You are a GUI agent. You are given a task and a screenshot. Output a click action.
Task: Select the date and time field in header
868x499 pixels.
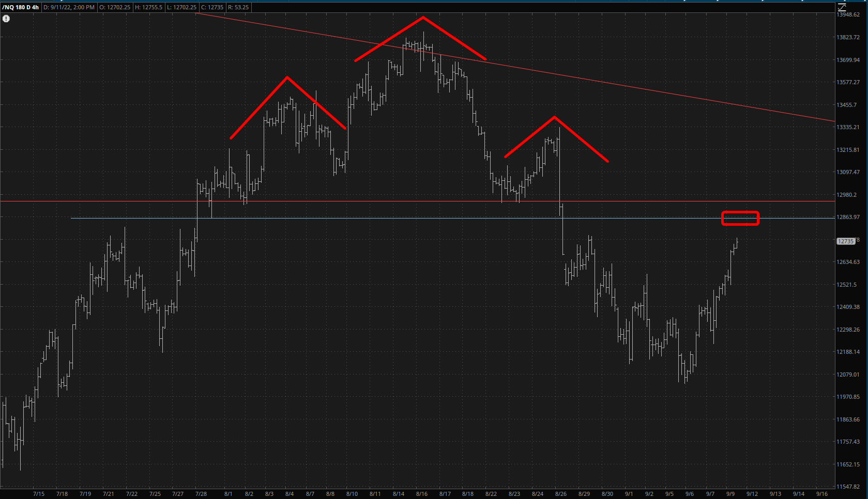[x=69, y=7]
